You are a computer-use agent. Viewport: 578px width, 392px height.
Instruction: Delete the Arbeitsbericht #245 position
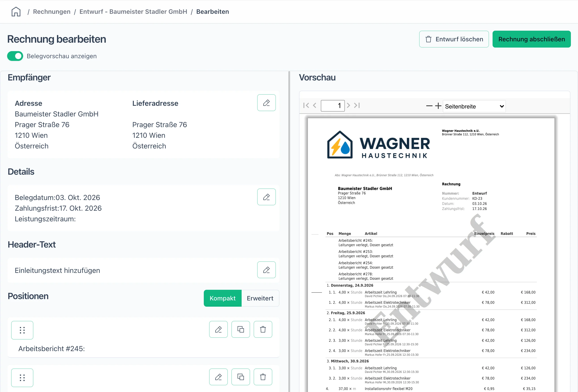tap(263, 329)
